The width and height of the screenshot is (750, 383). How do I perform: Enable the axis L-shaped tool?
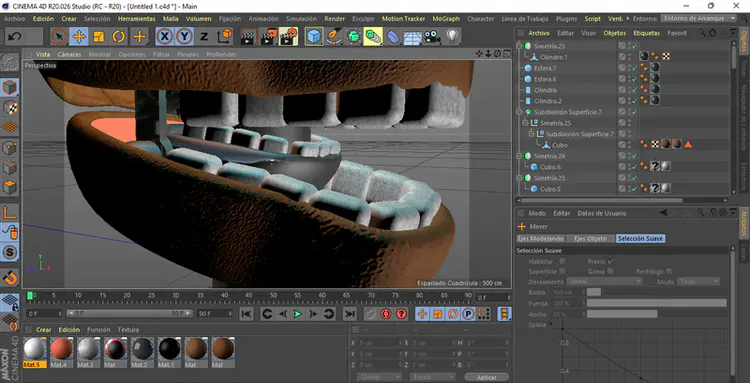pos(10,212)
